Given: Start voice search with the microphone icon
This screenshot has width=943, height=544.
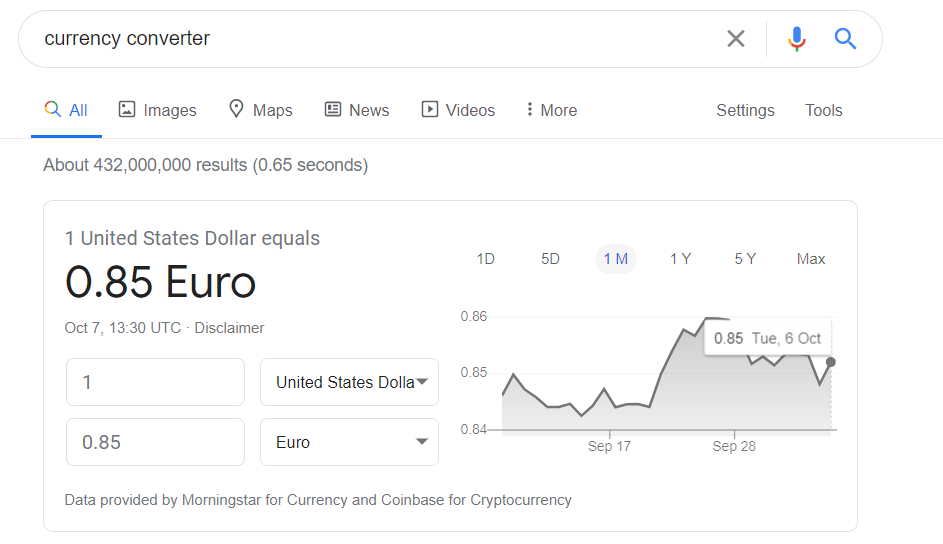Looking at the screenshot, I should coord(796,39).
